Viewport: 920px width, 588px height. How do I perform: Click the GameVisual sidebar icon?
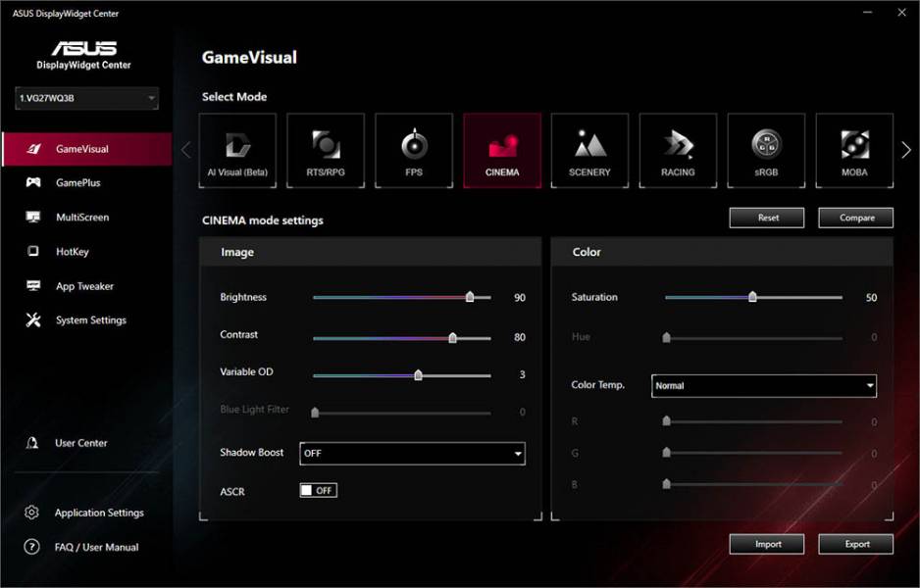click(33, 149)
